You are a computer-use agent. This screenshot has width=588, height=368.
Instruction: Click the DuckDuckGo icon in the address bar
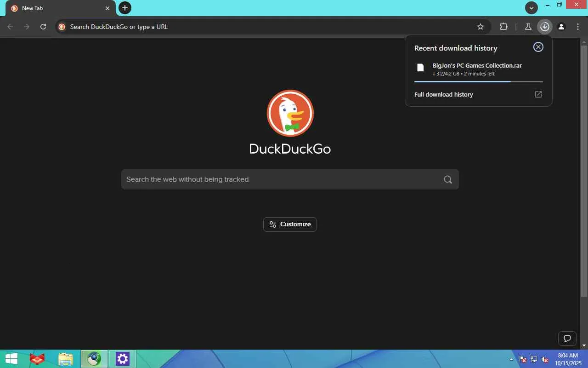62,27
